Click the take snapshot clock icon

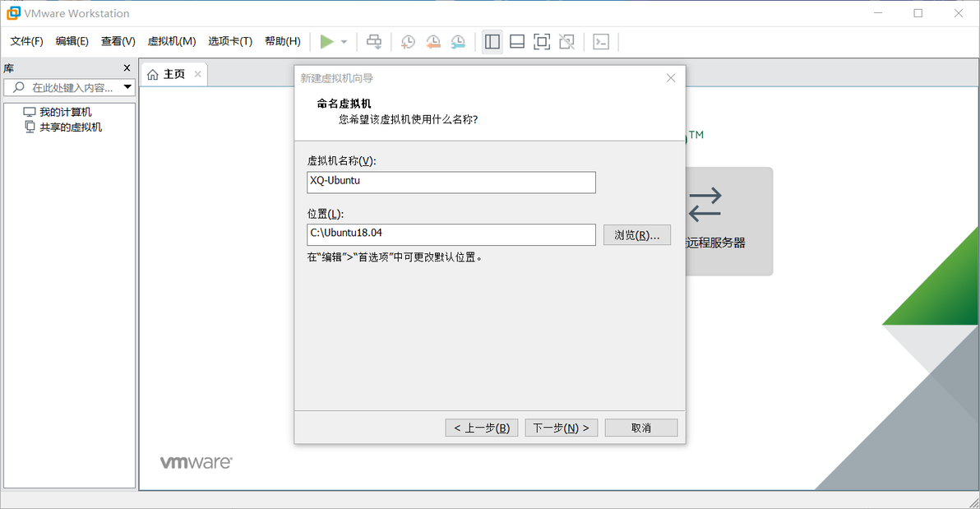408,42
